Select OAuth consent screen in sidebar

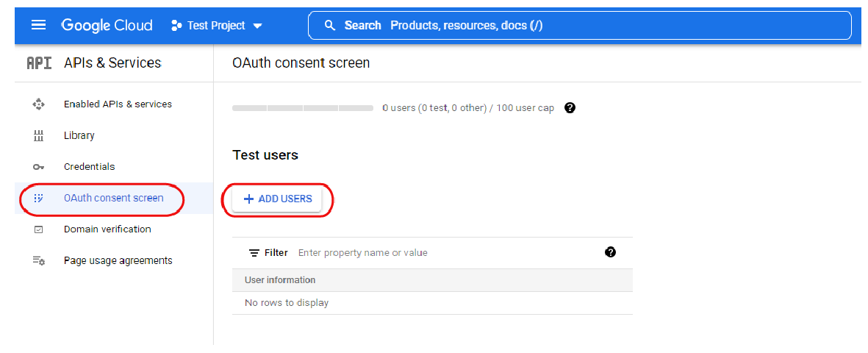[x=113, y=198]
